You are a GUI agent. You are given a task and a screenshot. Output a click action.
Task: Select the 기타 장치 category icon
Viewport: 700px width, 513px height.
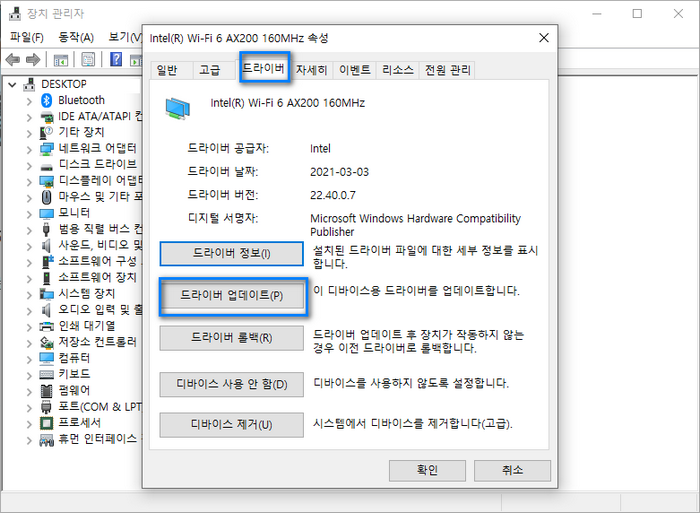point(46,133)
